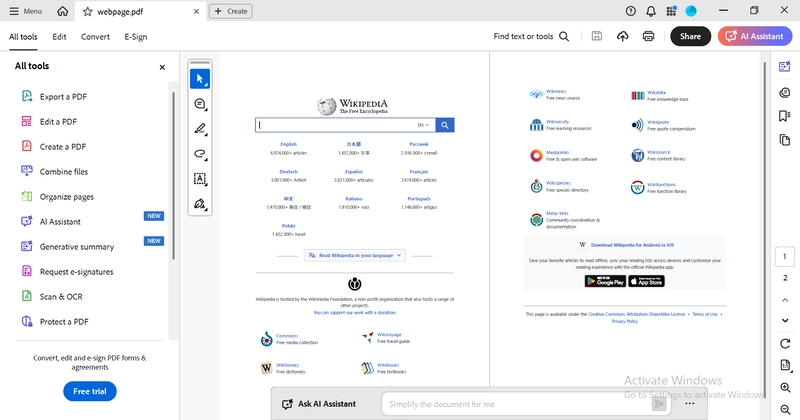Select the arrow selection tool

[x=200, y=79]
